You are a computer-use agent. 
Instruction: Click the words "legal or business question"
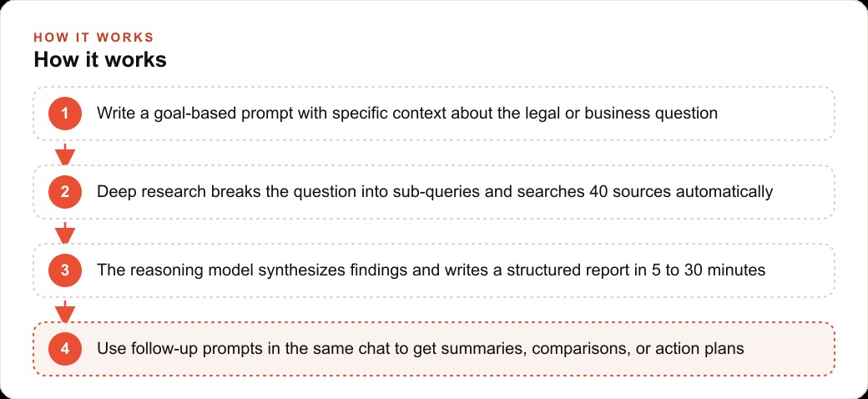(x=623, y=114)
